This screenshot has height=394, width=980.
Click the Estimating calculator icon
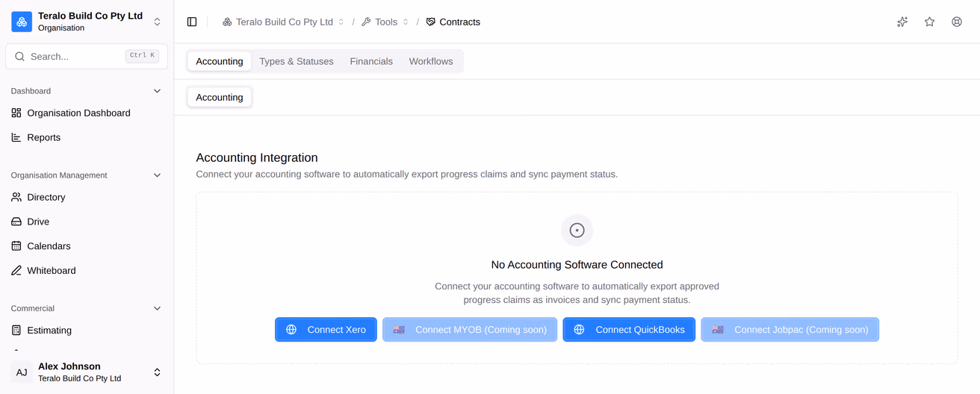(16, 331)
